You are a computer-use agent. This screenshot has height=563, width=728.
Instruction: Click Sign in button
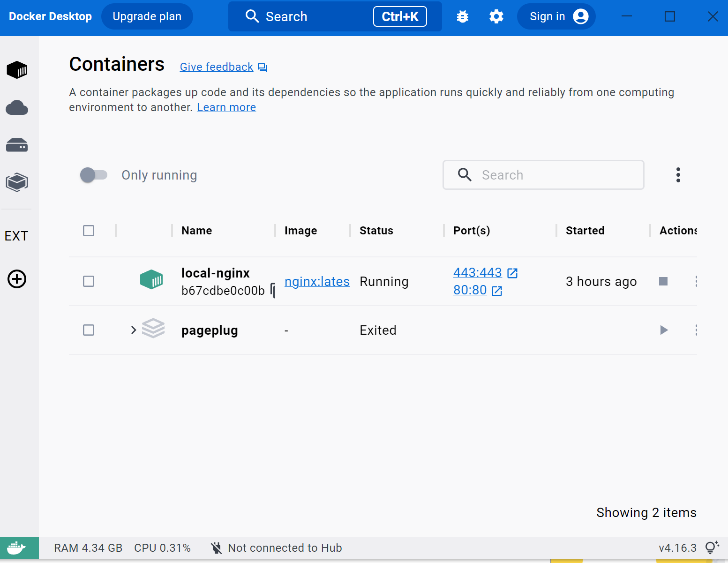point(556,16)
